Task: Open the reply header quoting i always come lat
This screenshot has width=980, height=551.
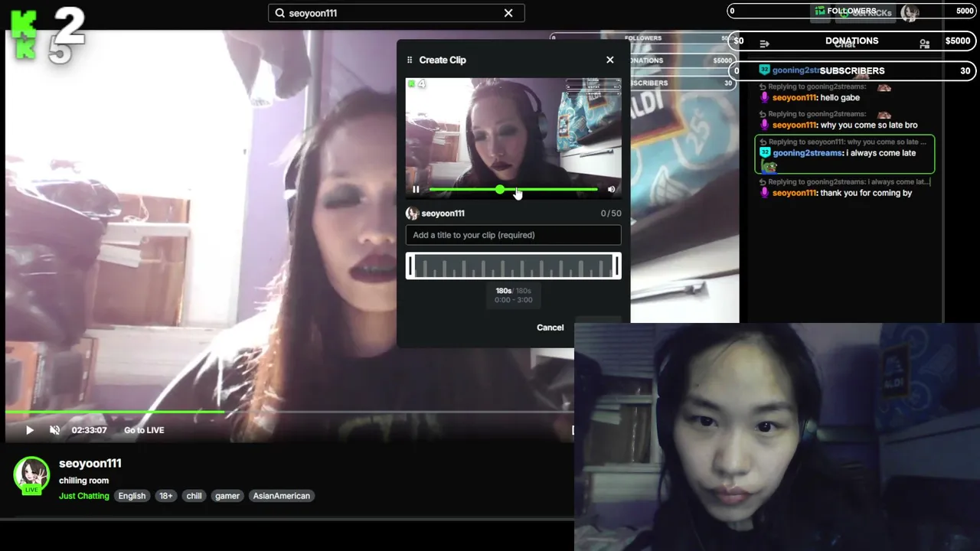Action: [845, 182]
